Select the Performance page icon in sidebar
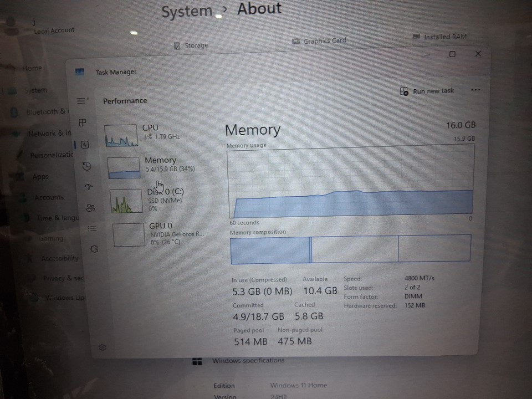 pyautogui.click(x=85, y=145)
